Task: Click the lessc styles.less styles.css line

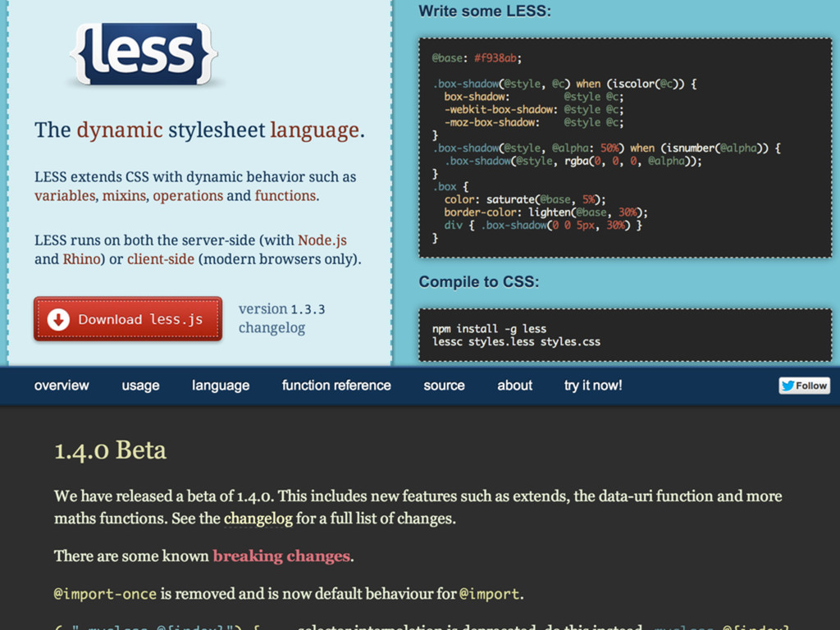Action: tap(517, 341)
